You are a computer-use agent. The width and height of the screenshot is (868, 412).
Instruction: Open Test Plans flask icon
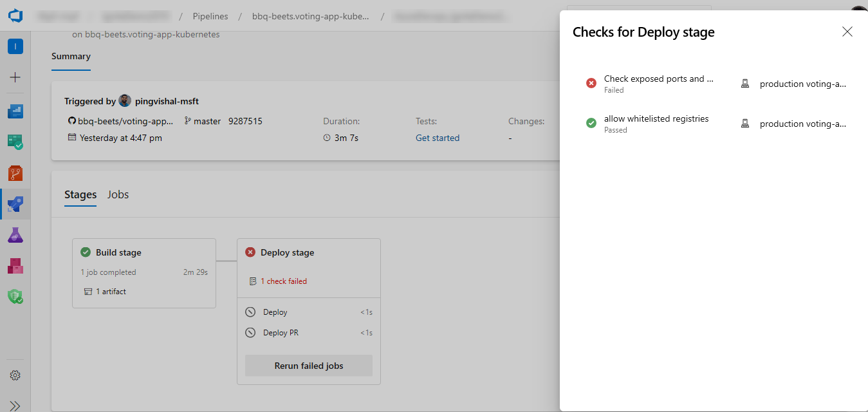[x=15, y=235]
